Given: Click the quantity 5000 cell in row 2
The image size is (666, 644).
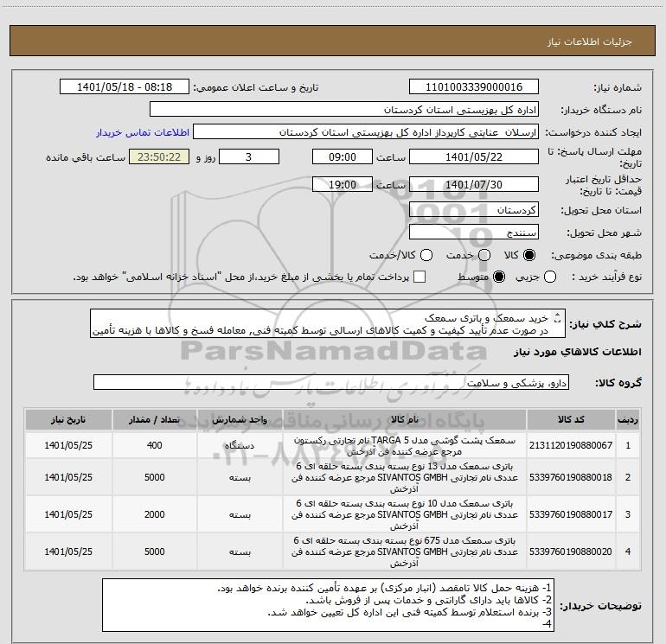Looking at the screenshot, I should coord(154,477).
